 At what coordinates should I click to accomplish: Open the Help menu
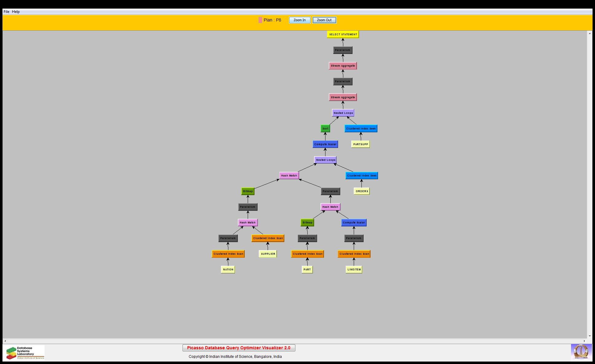click(16, 12)
